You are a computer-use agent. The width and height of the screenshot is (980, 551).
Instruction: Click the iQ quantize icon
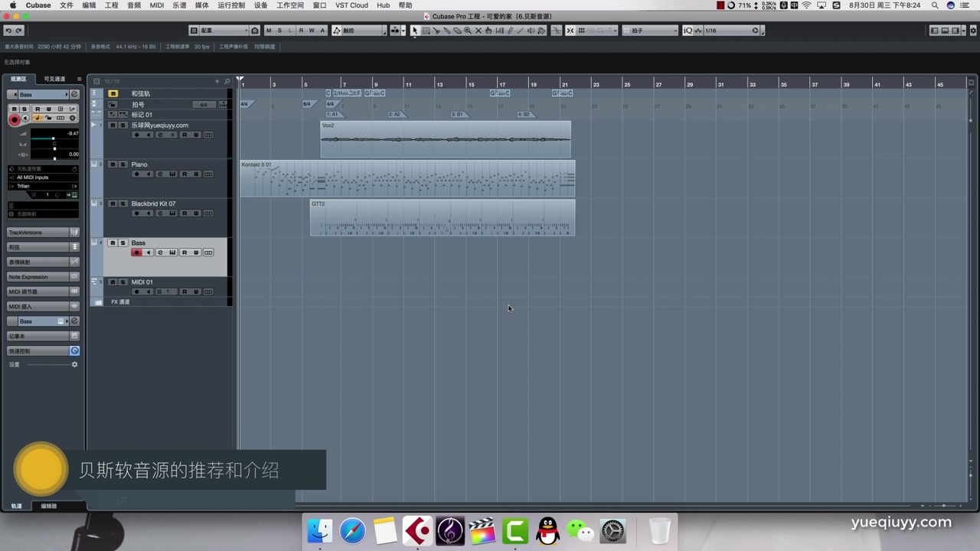click(x=688, y=31)
